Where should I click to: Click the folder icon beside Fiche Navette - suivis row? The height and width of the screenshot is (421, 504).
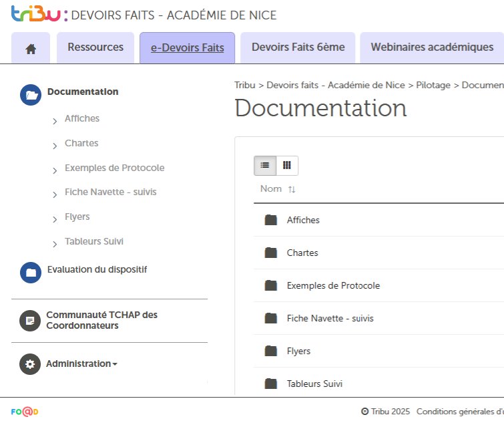pos(270,318)
